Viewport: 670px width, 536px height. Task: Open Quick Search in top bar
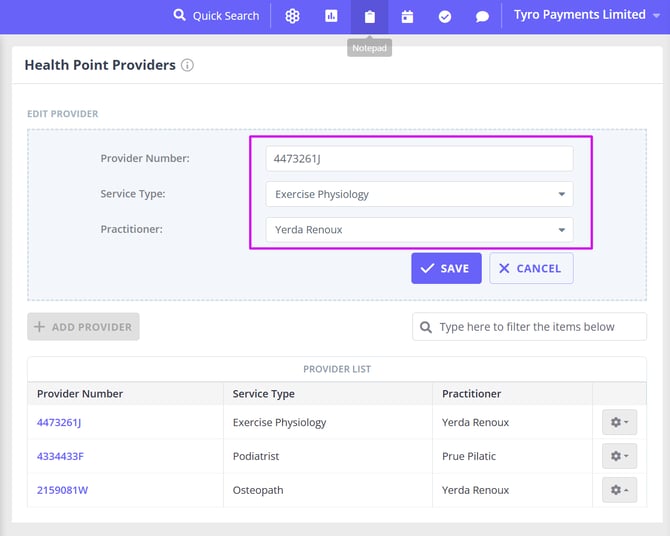(216, 16)
